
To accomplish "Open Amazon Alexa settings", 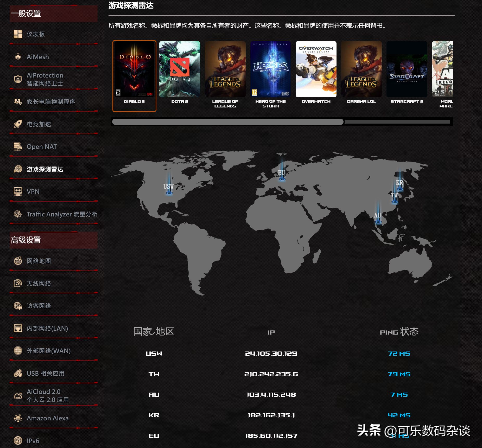I will 48,418.
